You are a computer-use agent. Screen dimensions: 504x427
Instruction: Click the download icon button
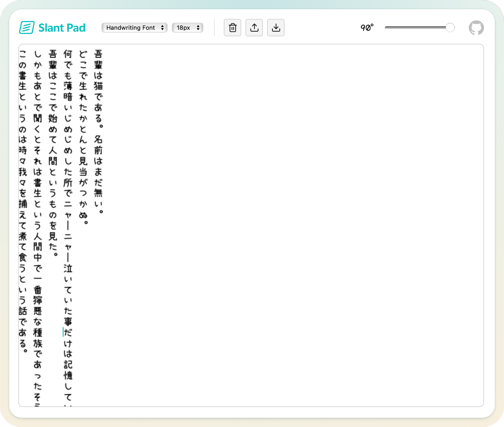coord(276,28)
